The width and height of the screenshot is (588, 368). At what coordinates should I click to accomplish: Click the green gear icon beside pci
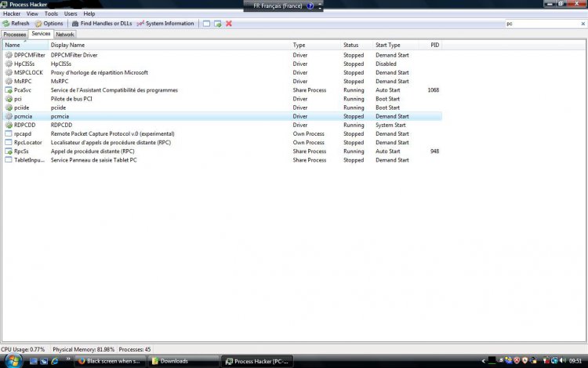pos(9,99)
